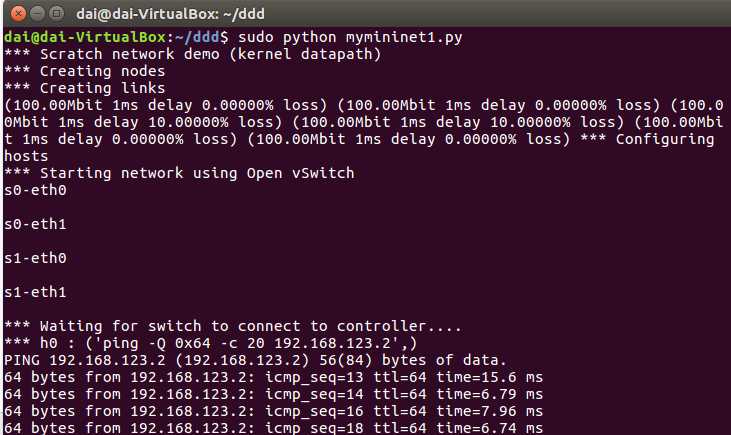This screenshot has width=731, height=435.
Task: Click the s0-eth1 interface line
Action: coord(35,224)
